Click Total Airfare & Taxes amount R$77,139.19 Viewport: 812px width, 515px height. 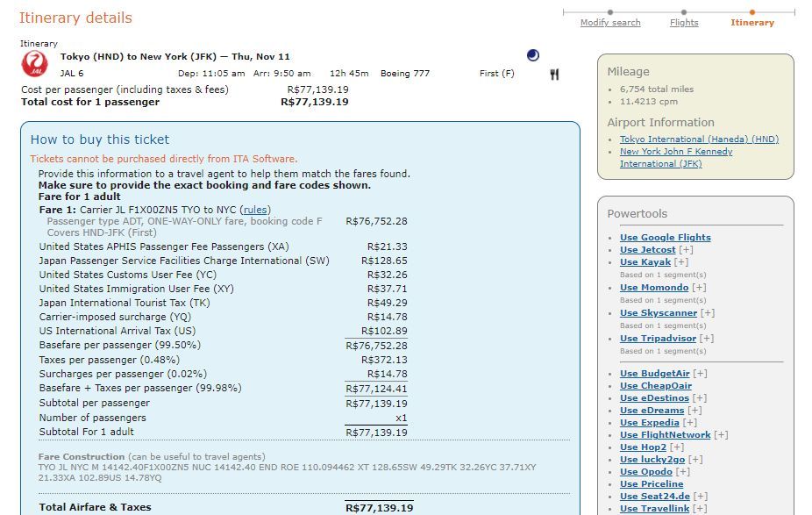[379, 508]
